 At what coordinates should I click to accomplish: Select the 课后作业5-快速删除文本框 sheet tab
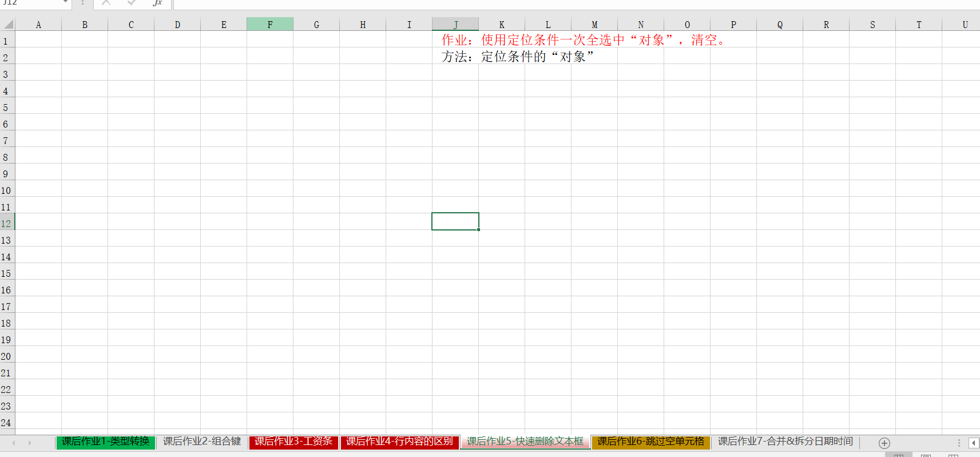click(525, 442)
